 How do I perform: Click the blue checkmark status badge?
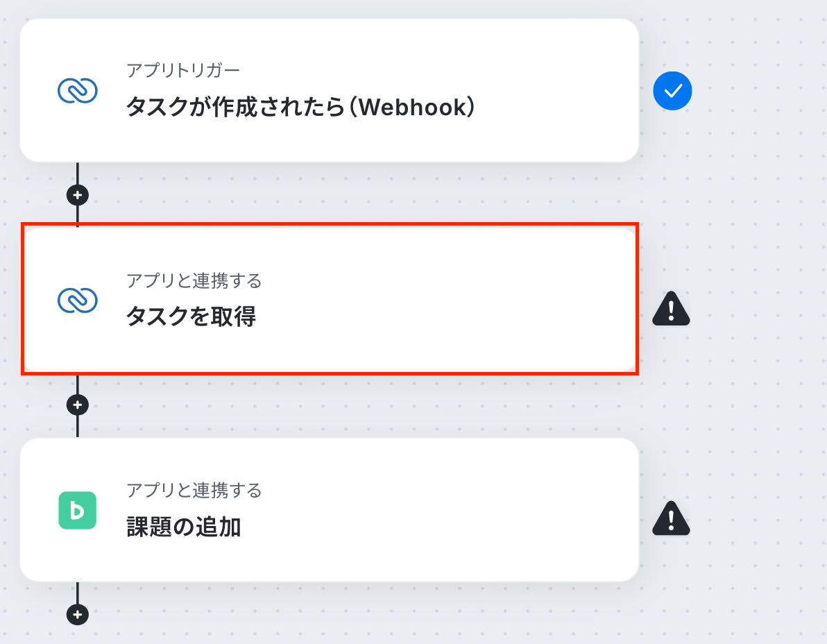[x=672, y=91]
